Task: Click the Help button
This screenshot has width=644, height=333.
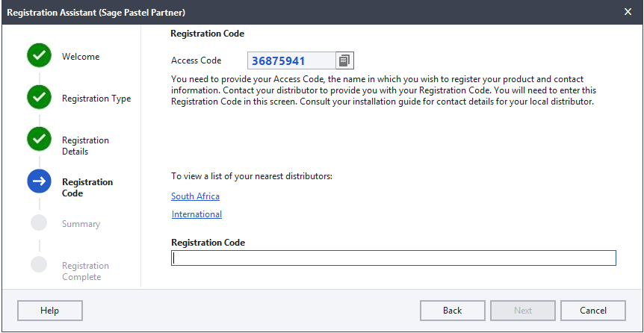Action: 50,311
